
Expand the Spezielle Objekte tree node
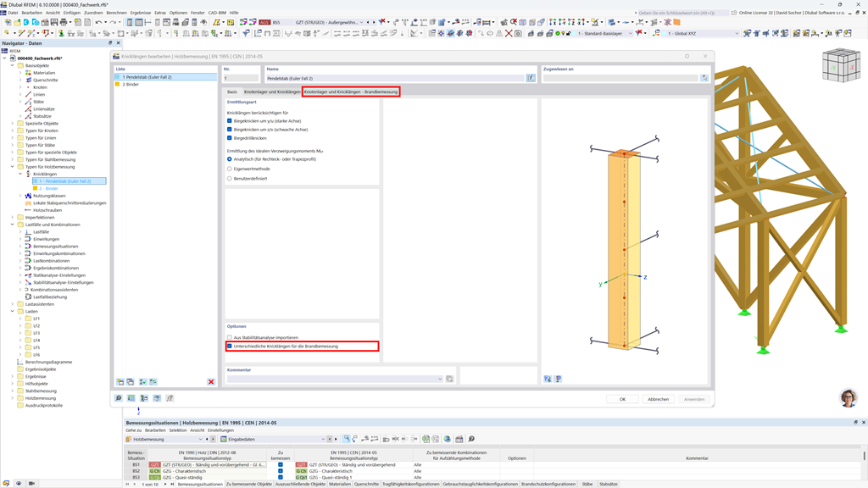tap(12, 124)
